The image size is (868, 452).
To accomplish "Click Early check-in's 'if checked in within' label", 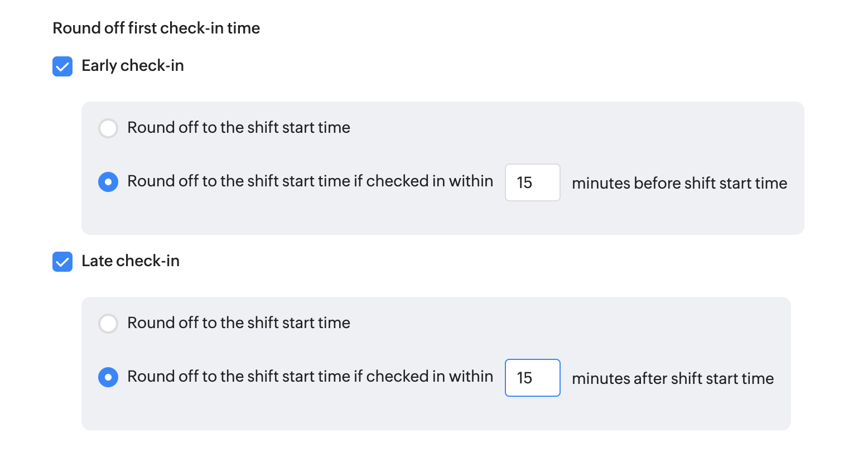I will pyautogui.click(x=310, y=181).
